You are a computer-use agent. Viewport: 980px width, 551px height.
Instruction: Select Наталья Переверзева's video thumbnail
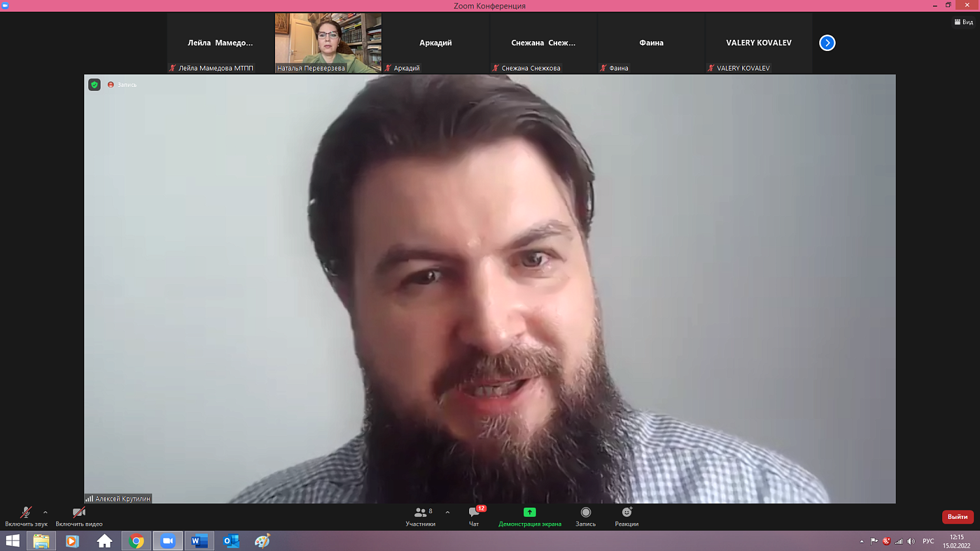[328, 43]
